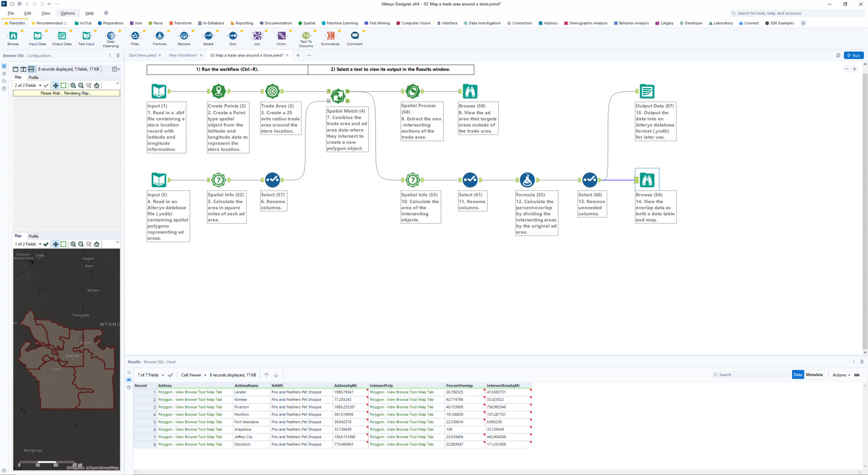868x475 pixels.
Task: Open Lander's AdArea polygon link in row 1
Action: click(190, 392)
